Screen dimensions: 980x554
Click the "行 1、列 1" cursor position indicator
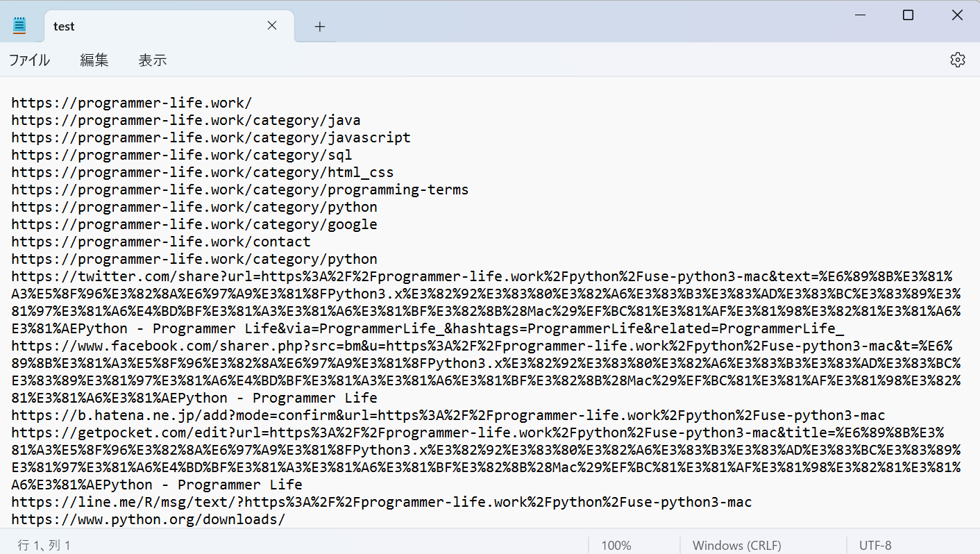pos(44,546)
